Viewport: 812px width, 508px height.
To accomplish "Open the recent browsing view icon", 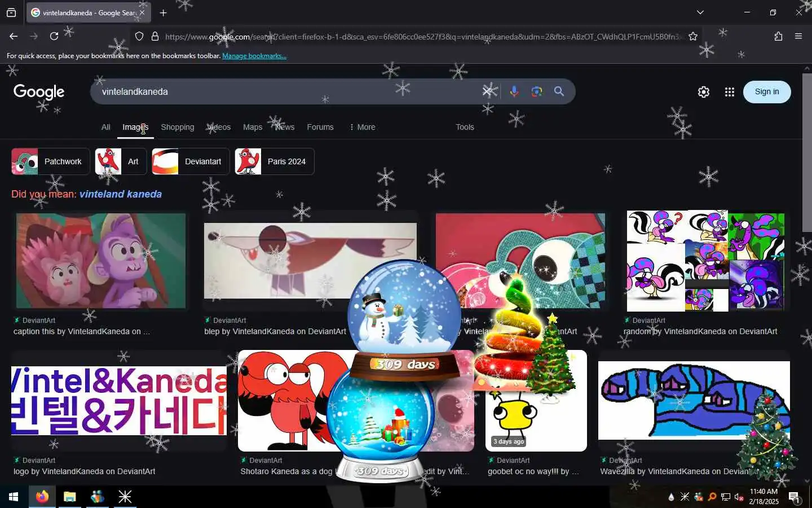I will pos(11,12).
